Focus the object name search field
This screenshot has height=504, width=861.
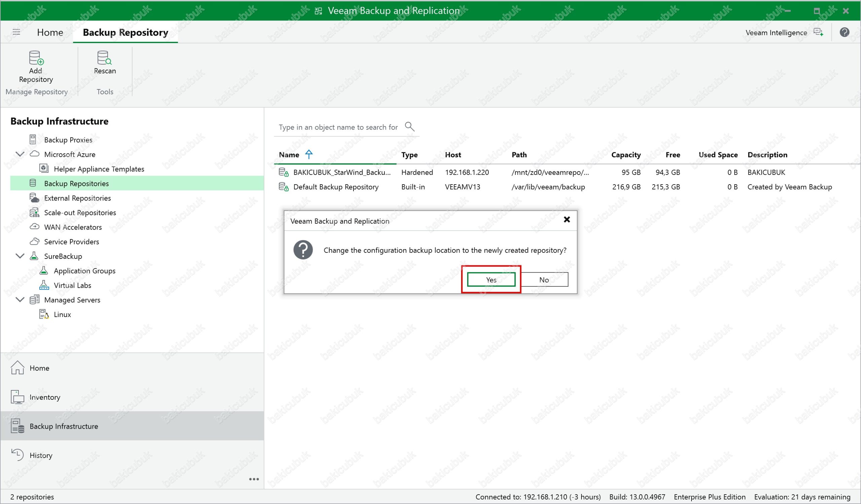pyautogui.click(x=338, y=127)
